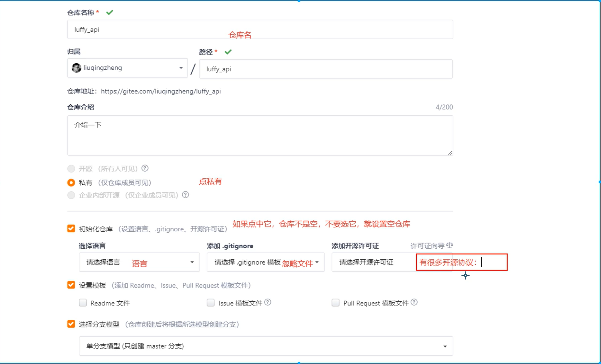Screen dimensions: 601x364
Task: Select the 开源 (public) radio button
Action: pos(71,169)
